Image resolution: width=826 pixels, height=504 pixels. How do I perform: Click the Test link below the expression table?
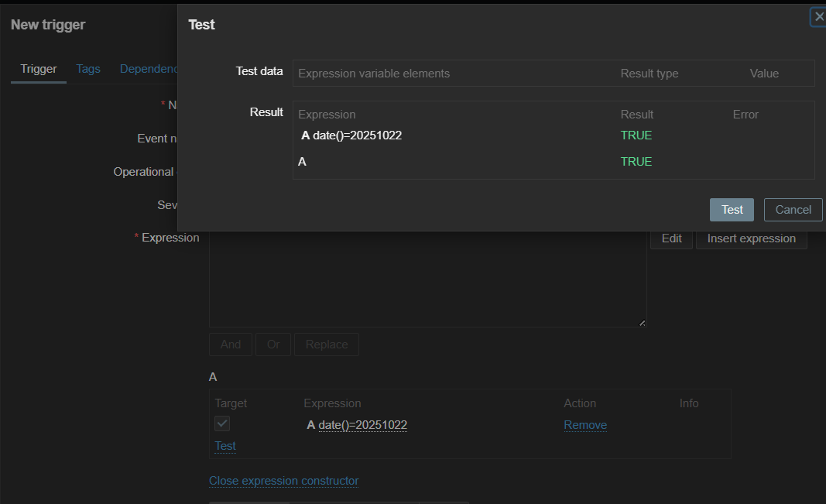tap(225, 446)
